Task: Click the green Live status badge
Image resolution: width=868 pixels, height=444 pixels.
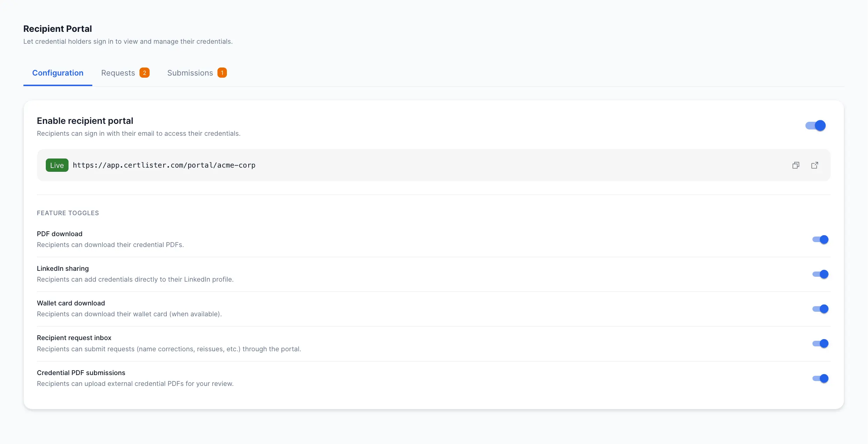Action: tap(57, 165)
